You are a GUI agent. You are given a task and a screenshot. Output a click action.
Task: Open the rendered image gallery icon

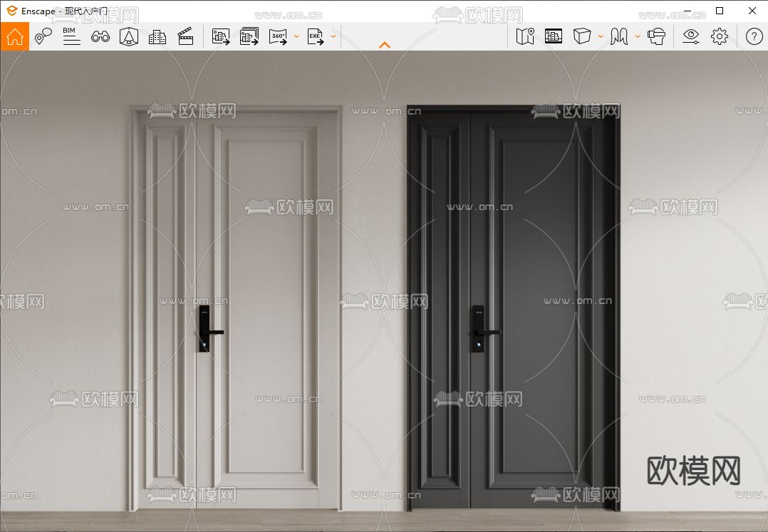tap(554, 36)
